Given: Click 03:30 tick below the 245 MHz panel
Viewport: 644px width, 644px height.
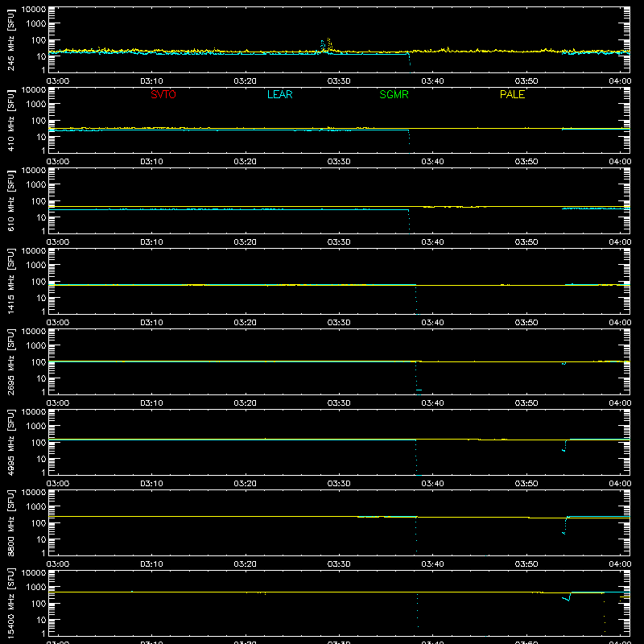Looking at the screenshot, I should point(339,81).
